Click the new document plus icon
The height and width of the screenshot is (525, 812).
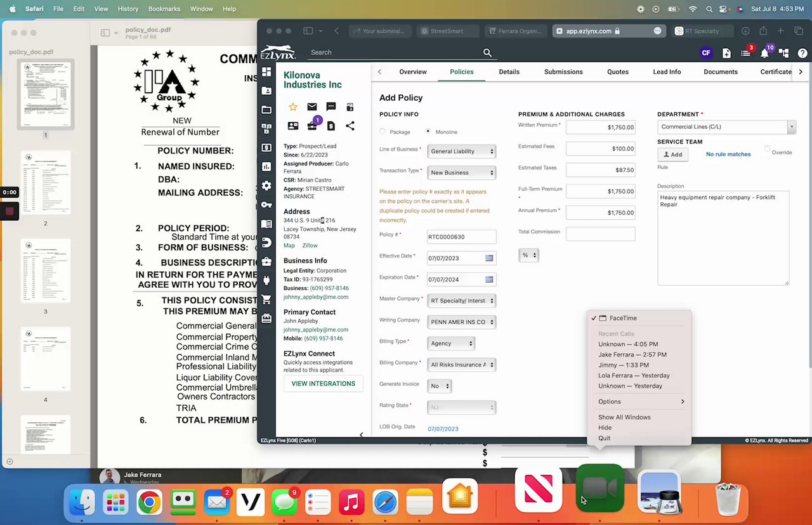pyautogui.click(x=726, y=53)
